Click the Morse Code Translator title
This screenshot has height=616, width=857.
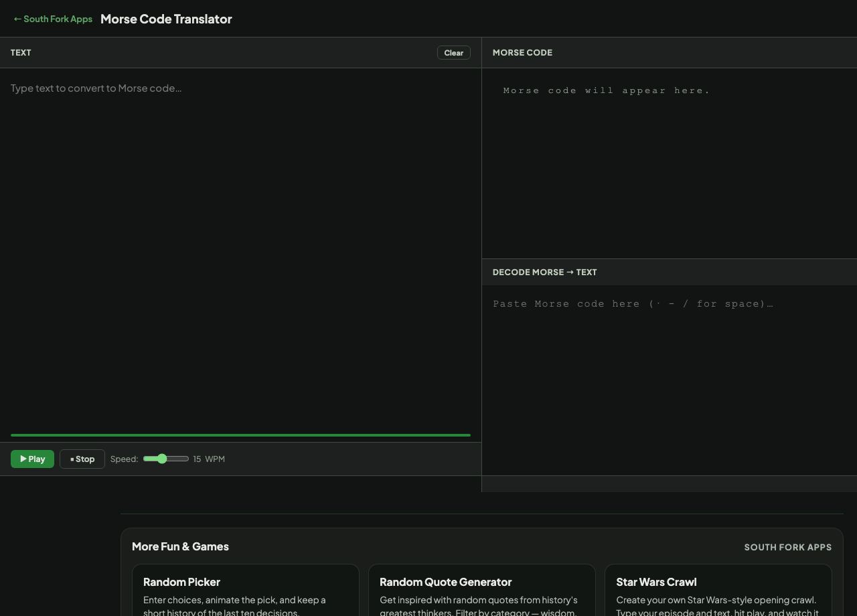pos(166,19)
